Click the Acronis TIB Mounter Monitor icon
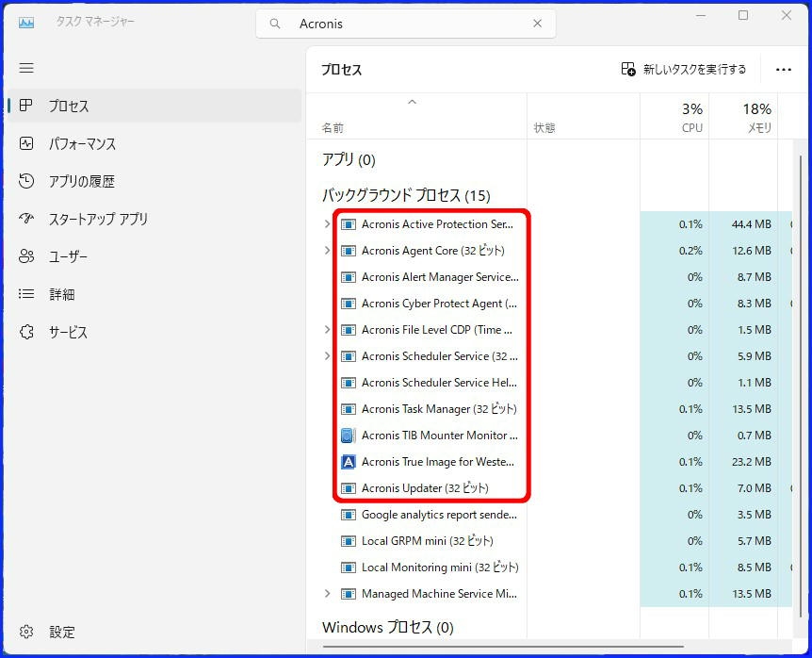Viewport: 812px width, 658px height. pyautogui.click(x=349, y=436)
